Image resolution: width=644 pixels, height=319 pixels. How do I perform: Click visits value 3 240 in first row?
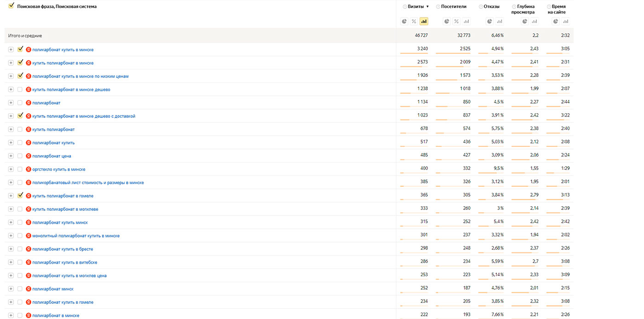click(422, 49)
